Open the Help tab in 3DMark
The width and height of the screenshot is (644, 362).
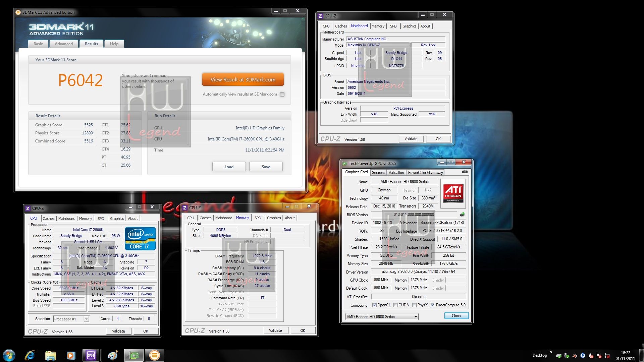click(114, 44)
